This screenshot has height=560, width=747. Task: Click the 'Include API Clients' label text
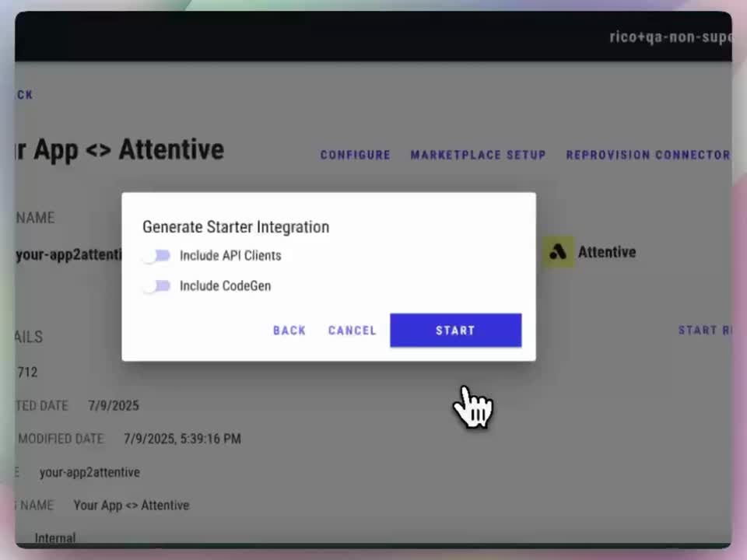[230, 256]
